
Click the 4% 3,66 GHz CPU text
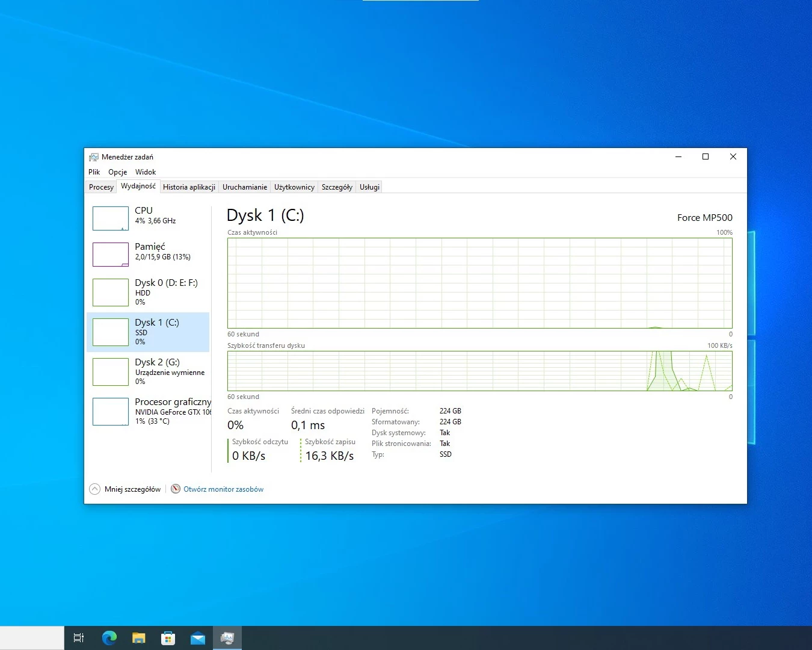(155, 221)
